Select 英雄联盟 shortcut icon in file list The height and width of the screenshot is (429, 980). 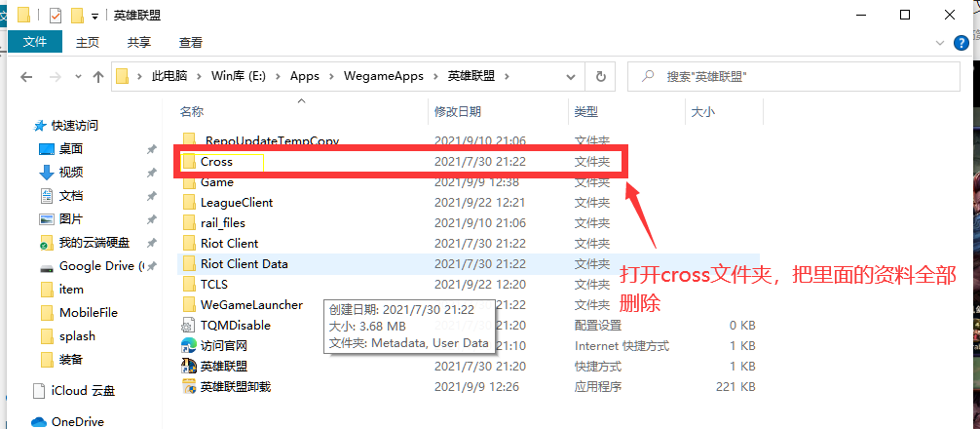pos(189,366)
